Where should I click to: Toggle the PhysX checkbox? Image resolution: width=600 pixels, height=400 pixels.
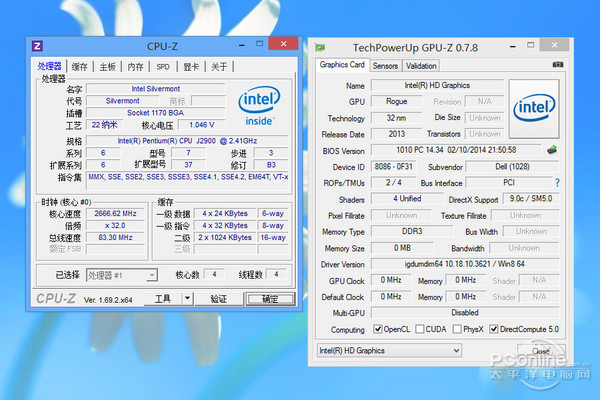(457, 329)
